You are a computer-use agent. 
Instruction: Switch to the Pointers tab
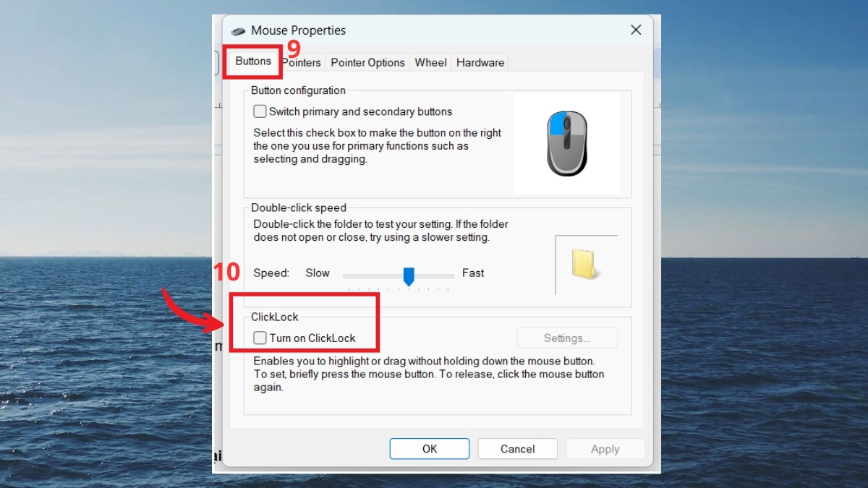click(301, 63)
